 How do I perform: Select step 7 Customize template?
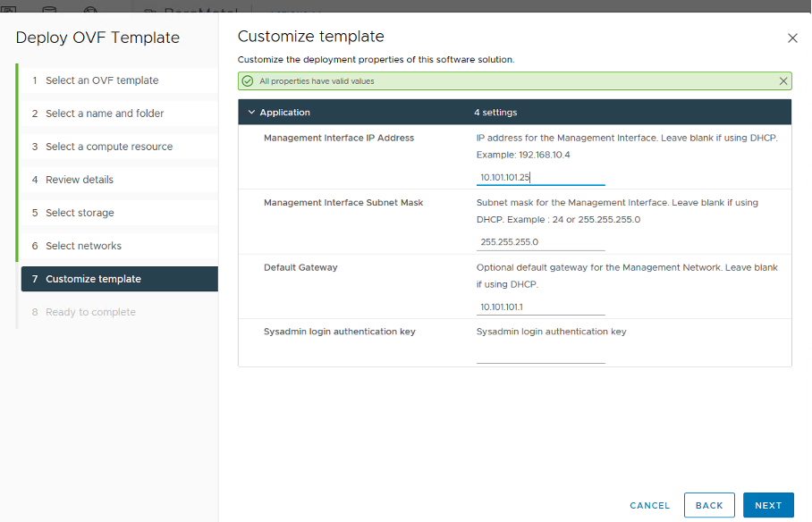click(93, 279)
